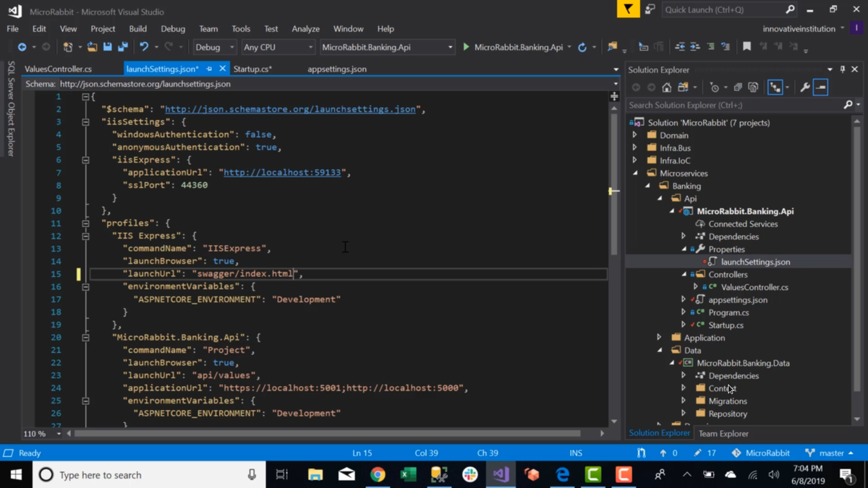Switch to Team Explorer panel tab
This screenshot has width=868, height=488.
(x=723, y=434)
